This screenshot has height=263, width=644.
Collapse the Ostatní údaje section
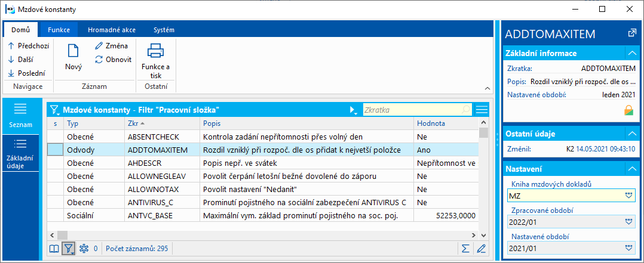(631, 133)
